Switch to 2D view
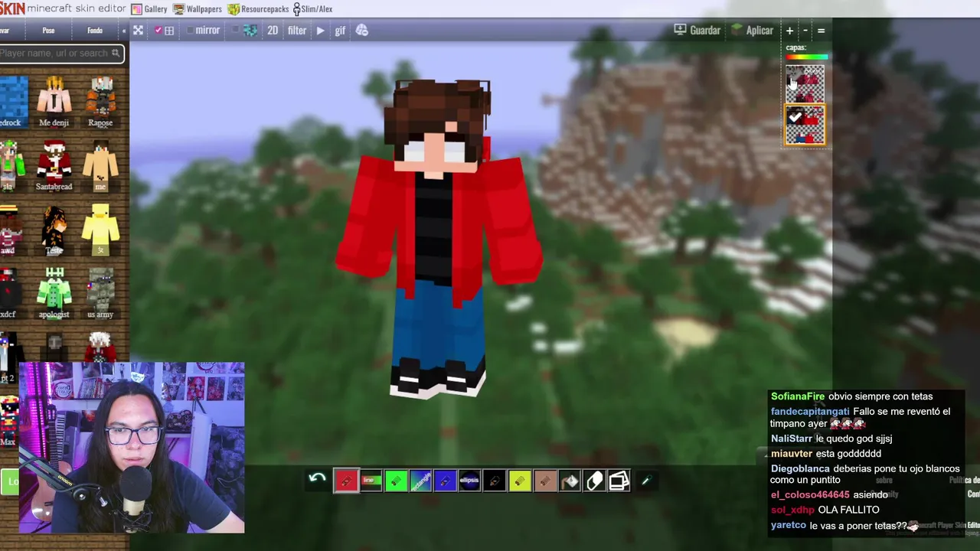The width and height of the screenshot is (980, 551). pos(273,31)
